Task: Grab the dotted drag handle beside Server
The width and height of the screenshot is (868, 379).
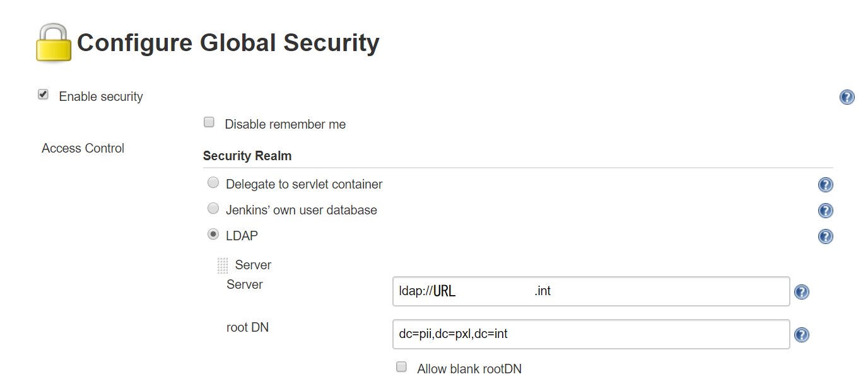Action: 222,265
